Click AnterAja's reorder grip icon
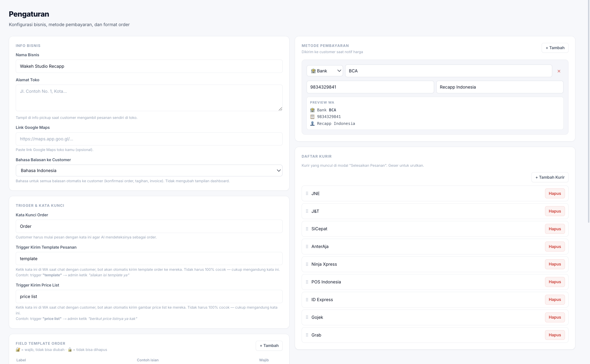This screenshot has width=590, height=364. (x=307, y=246)
